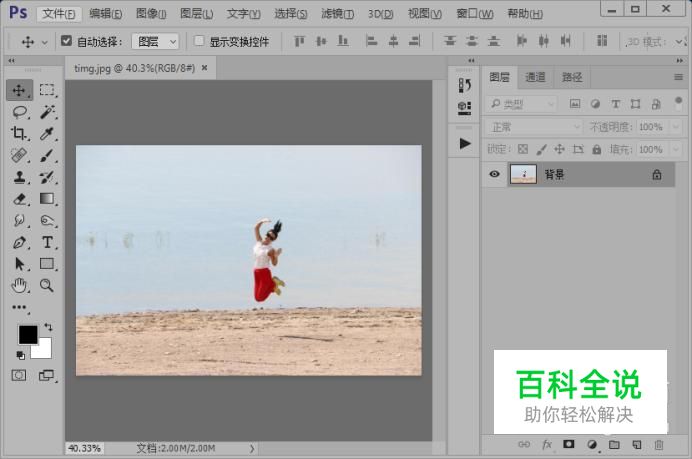Close the timg.jpg document tab
Image resolution: width=692 pixels, height=459 pixels.
click(x=204, y=68)
